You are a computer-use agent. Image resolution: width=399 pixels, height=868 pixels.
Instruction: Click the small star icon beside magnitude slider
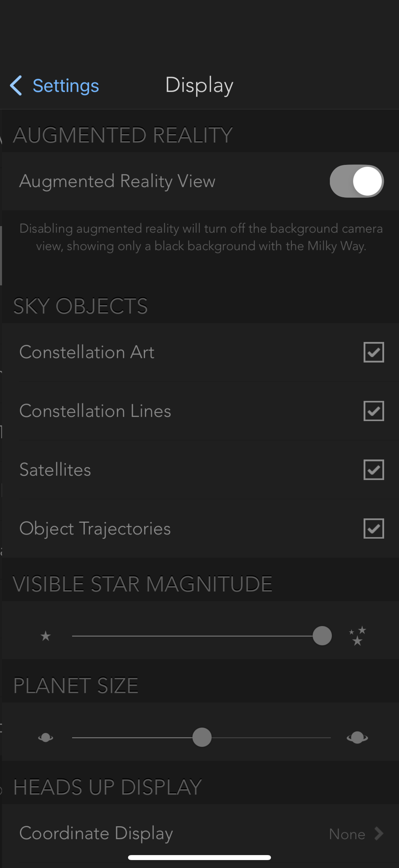coord(45,636)
